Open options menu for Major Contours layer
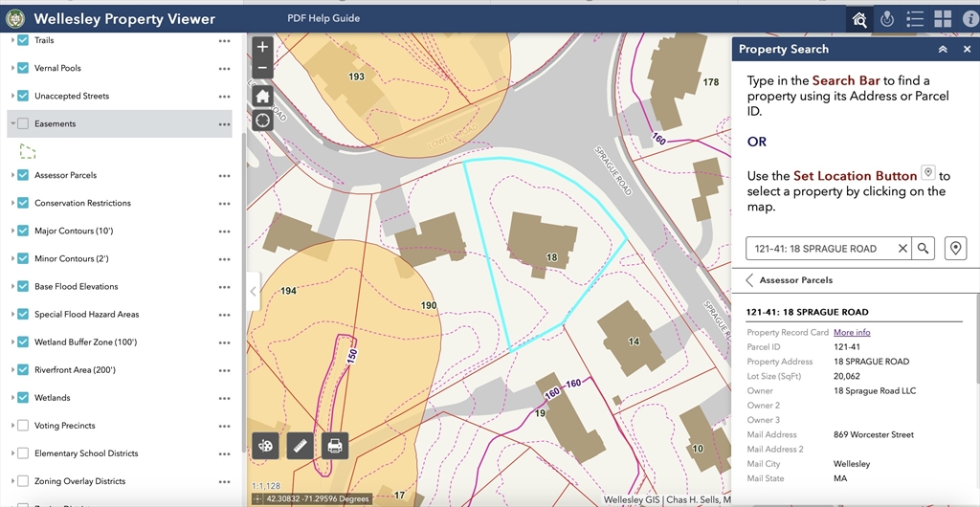 click(224, 231)
